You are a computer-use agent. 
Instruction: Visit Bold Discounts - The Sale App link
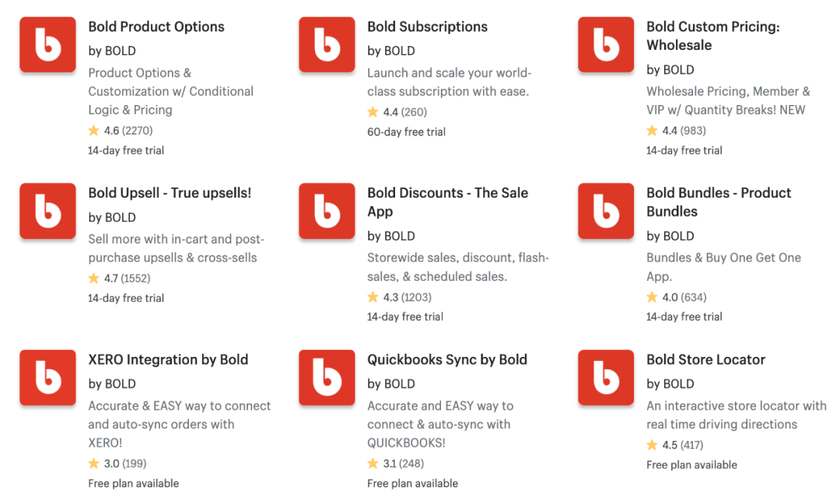click(x=448, y=202)
